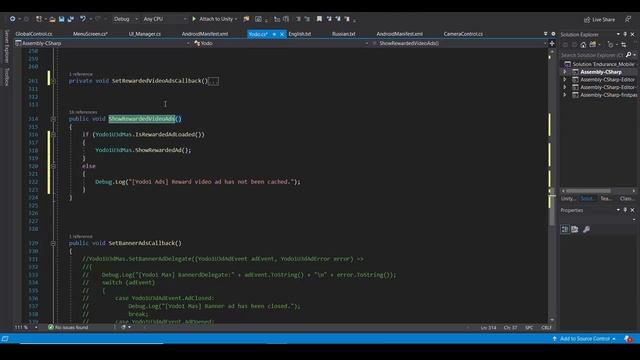Open the Yodo class navigation dropdown
The image size is (640, 360).
click(x=281, y=43)
